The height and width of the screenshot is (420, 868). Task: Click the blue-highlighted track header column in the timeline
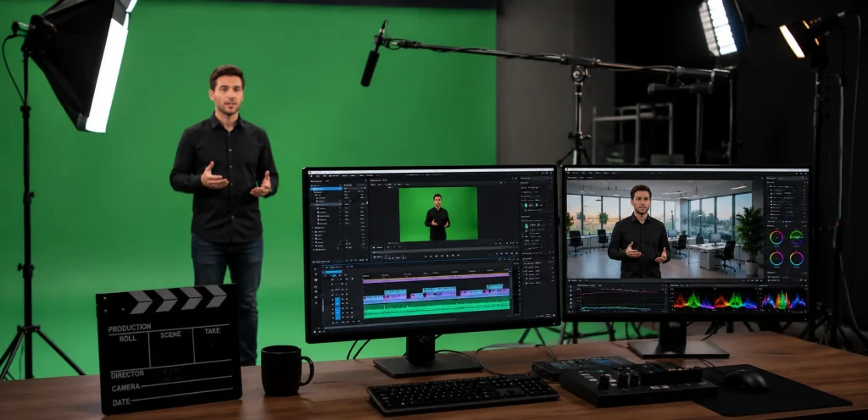coord(337,308)
